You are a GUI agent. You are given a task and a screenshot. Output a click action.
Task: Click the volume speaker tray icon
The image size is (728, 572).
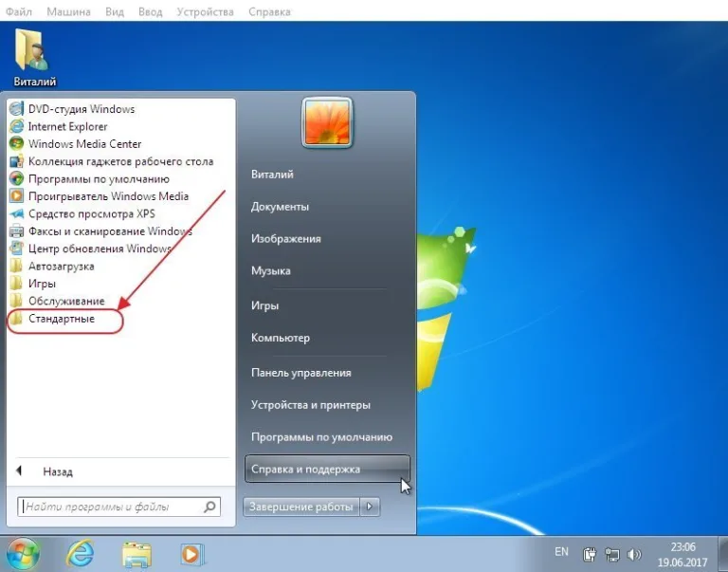point(634,554)
